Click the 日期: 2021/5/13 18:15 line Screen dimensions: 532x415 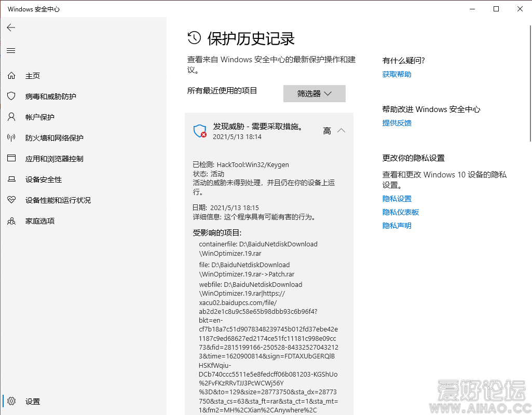(x=226, y=208)
